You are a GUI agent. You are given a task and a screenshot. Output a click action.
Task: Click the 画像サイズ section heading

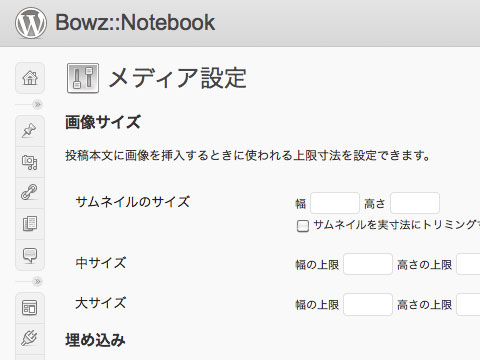[103, 122]
